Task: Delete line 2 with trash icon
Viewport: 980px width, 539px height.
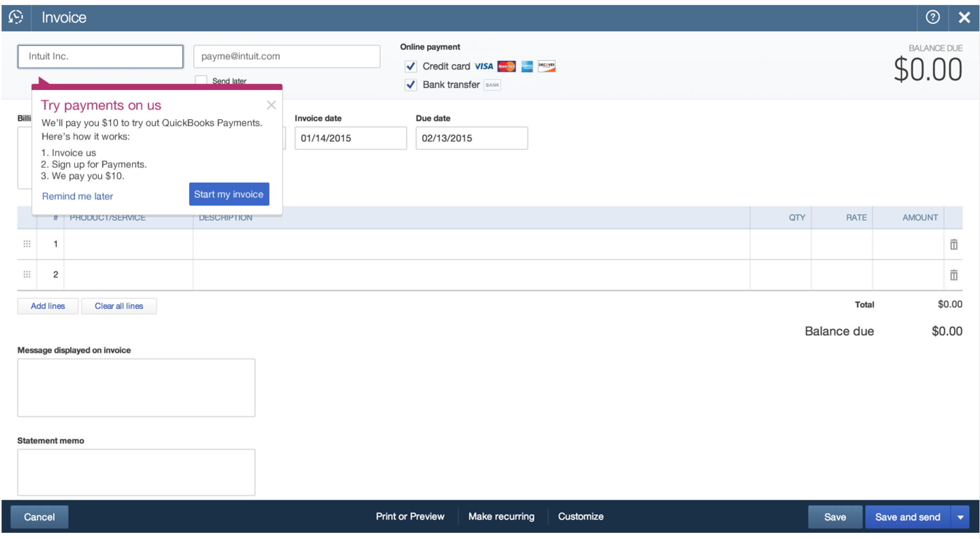Action: tap(953, 275)
